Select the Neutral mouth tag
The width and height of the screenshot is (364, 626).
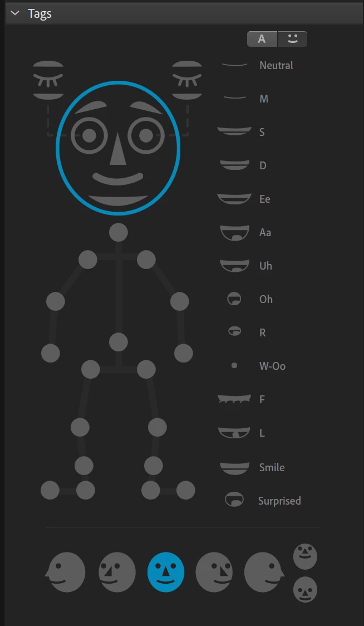(257, 65)
